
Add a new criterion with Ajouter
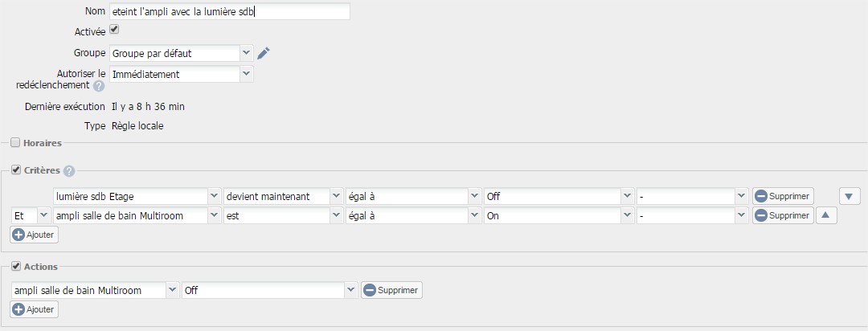click(x=35, y=235)
